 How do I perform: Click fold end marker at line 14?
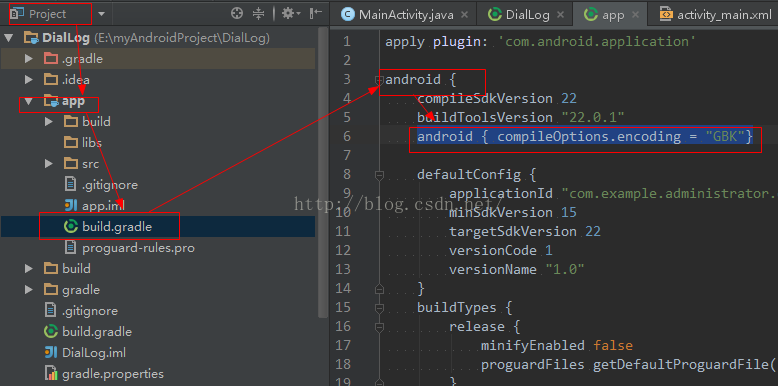(x=380, y=288)
